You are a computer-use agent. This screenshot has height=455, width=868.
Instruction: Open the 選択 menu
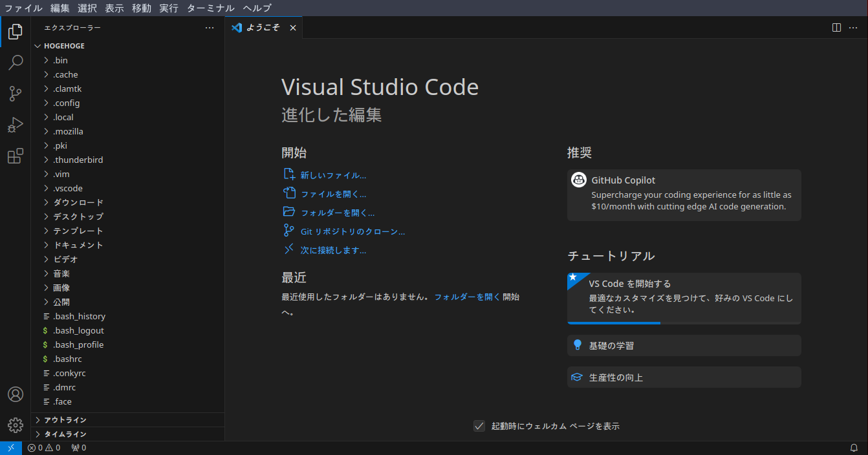pos(87,8)
